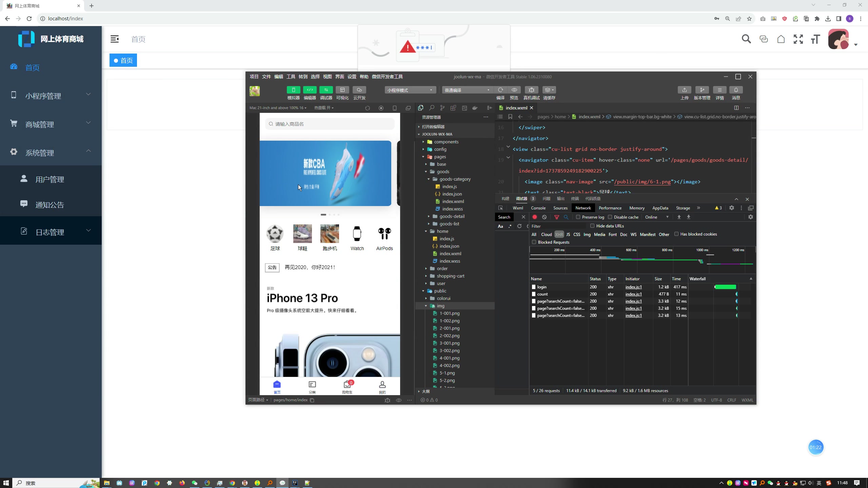Click the font size icon in admin header
Viewport: 868px width, 488px height.
coord(815,39)
